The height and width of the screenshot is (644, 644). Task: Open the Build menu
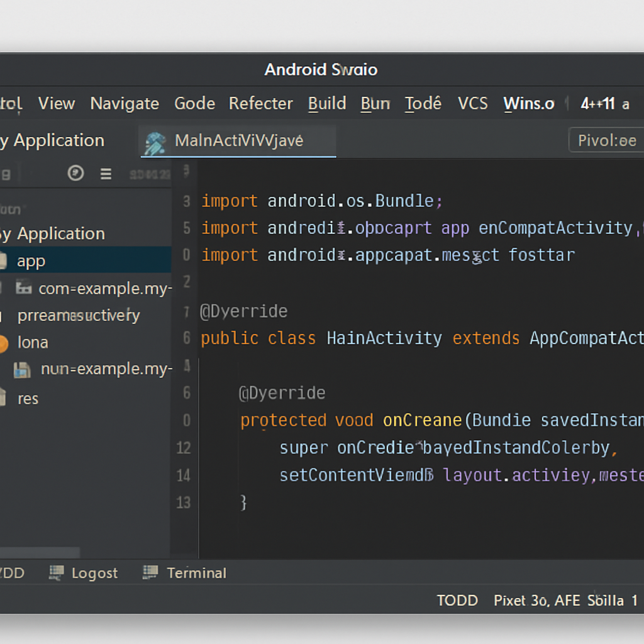pos(327,104)
